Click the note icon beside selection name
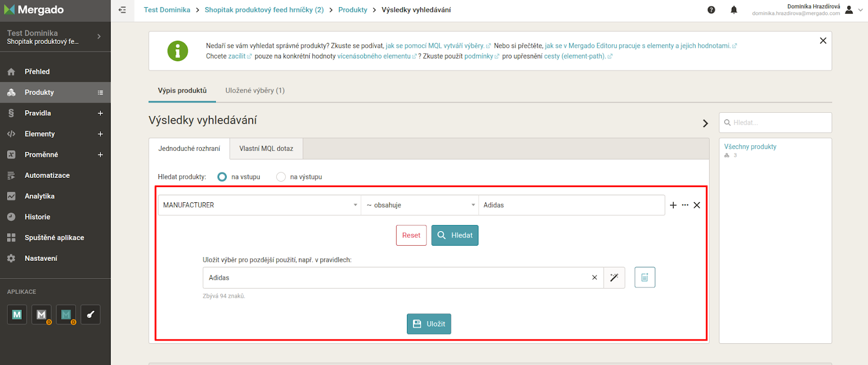868x365 pixels. tap(644, 278)
